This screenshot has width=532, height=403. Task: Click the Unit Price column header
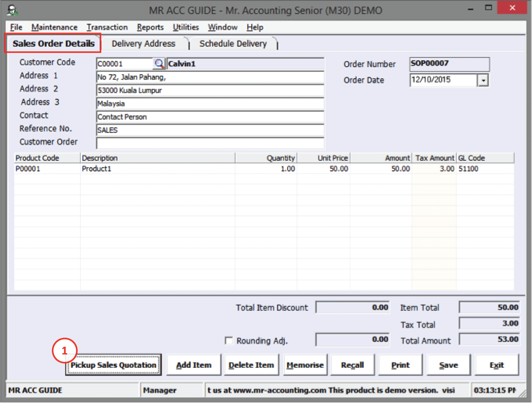324,158
